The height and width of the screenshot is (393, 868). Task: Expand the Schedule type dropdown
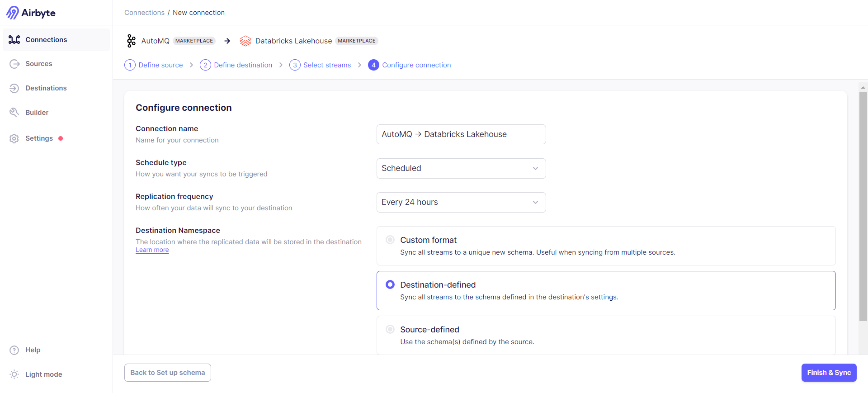pos(461,168)
